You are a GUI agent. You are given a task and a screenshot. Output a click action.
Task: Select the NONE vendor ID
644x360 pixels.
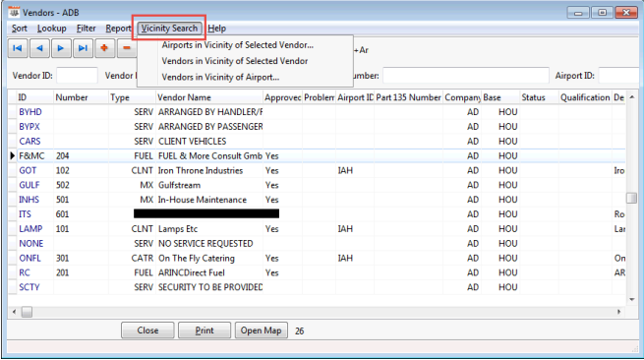pos(30,243)
